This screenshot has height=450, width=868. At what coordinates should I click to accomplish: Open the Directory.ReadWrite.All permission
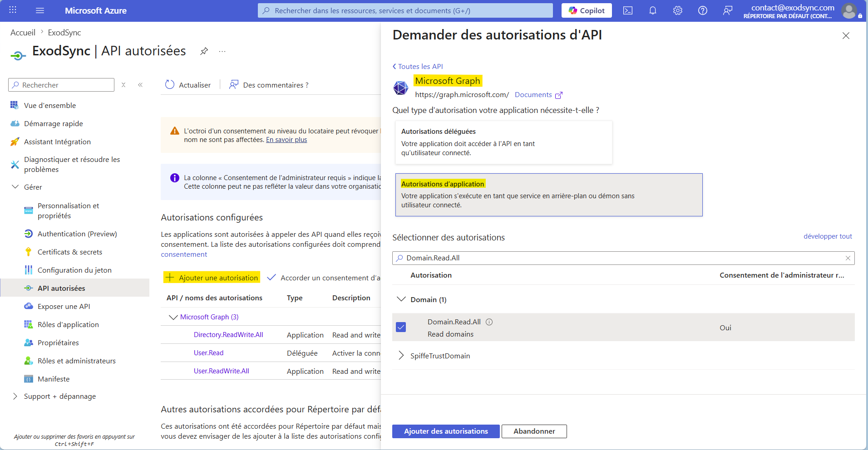pyautogui.click(x=228, y=334)
